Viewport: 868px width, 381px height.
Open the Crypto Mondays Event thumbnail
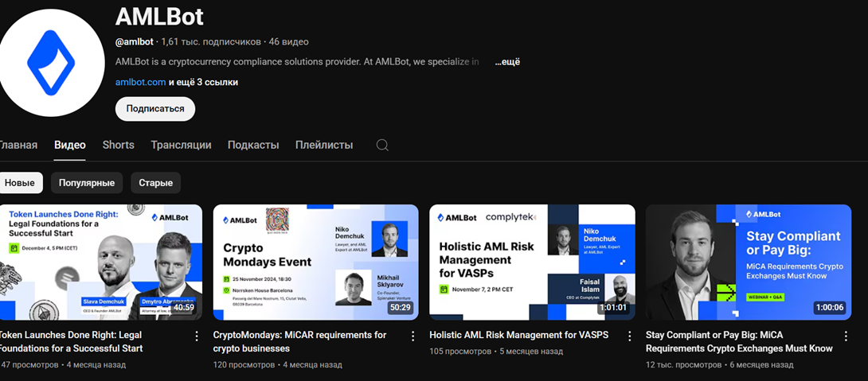(315, 262)
